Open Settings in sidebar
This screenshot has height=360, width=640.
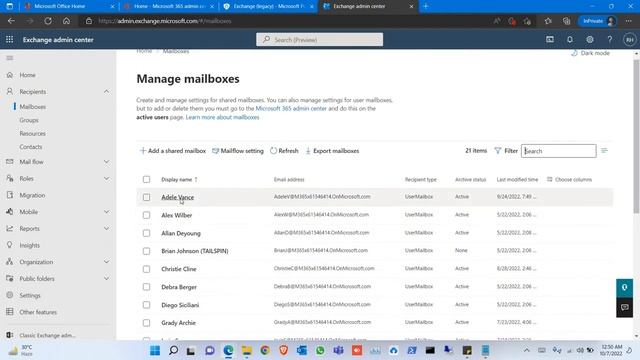tap(30, 295)
